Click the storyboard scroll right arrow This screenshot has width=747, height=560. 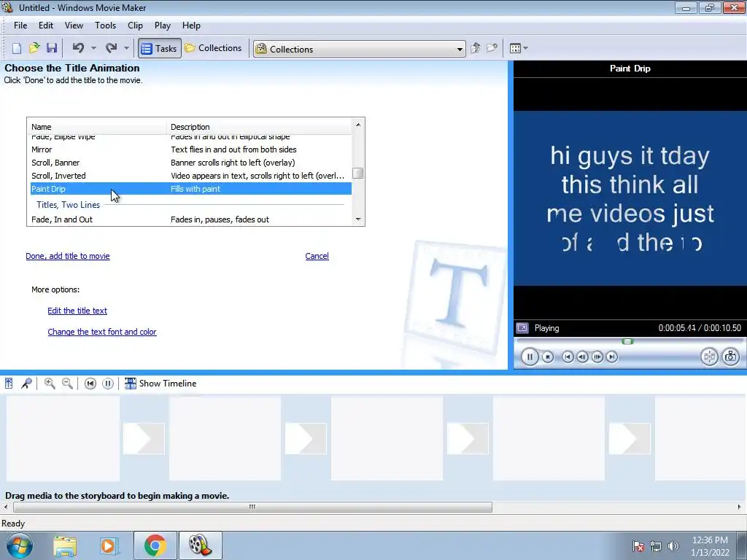[740, 507]
